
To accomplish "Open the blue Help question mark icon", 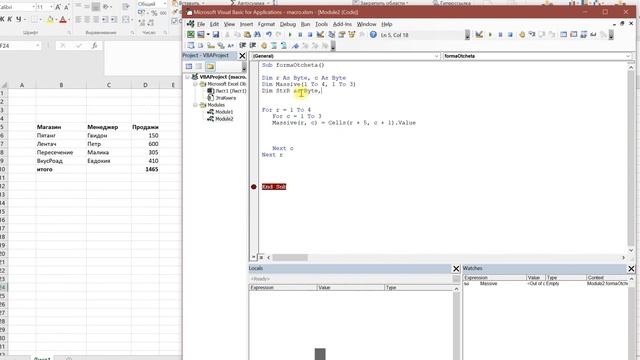I will click(x=373, y=35).
